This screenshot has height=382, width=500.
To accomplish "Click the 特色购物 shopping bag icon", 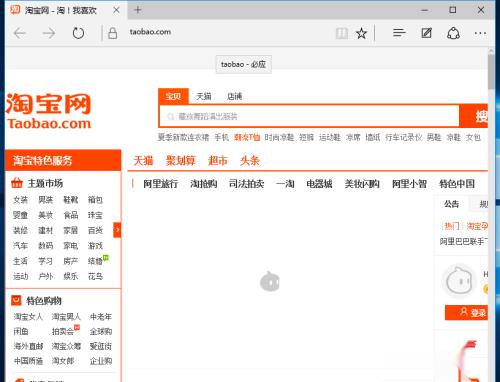I will [x=16, y=300].
